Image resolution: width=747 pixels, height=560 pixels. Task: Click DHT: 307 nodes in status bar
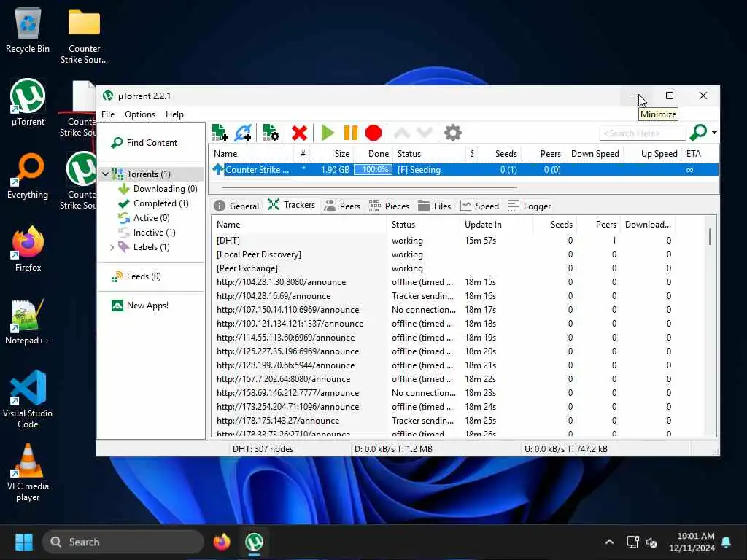coord(263,449)
